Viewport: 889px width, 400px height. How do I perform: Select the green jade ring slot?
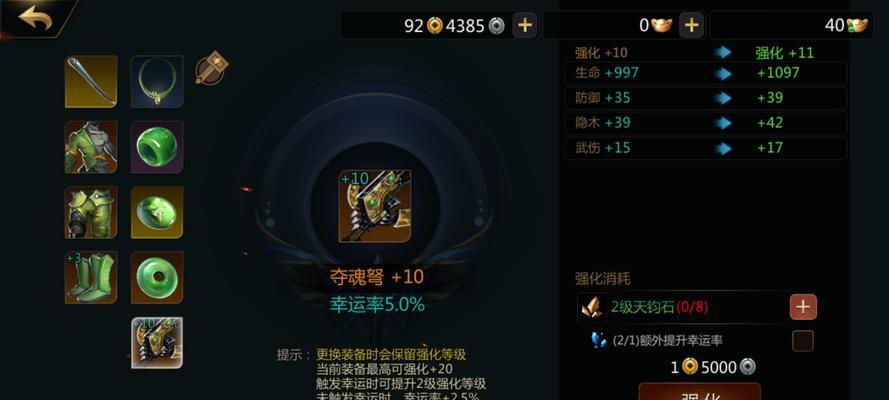(157, 147)
